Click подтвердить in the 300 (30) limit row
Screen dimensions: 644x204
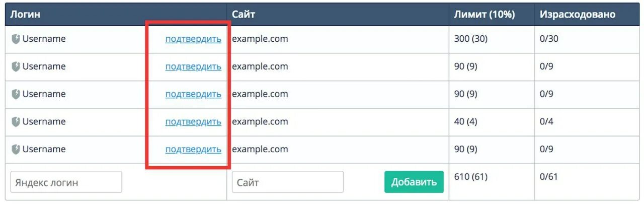[193, 39]
